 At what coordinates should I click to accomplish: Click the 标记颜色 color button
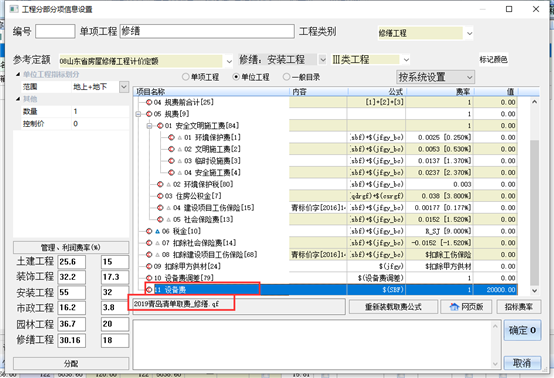tap(494, 59)
